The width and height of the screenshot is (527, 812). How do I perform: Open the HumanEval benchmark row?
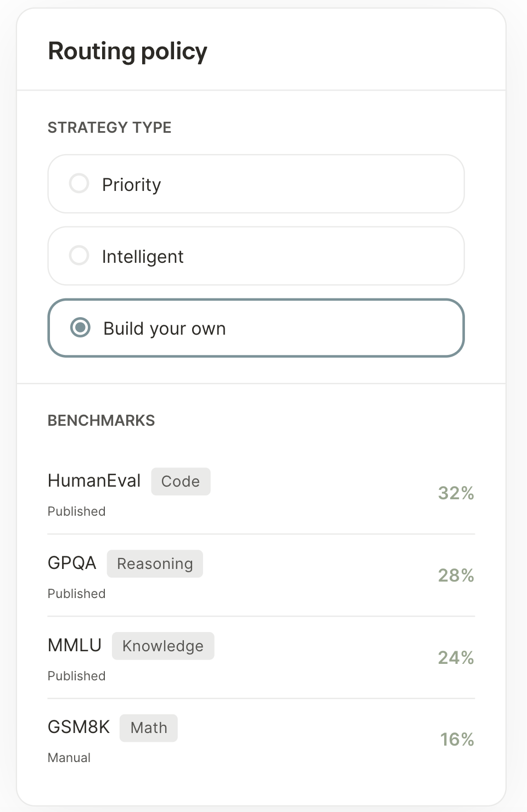coord(261,493)
